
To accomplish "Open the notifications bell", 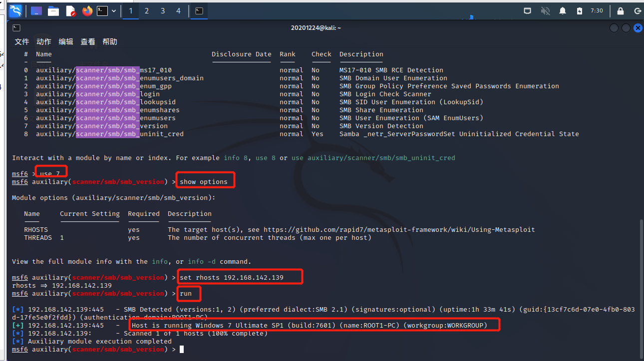I will pyautogui.click(x=563, y=10).
